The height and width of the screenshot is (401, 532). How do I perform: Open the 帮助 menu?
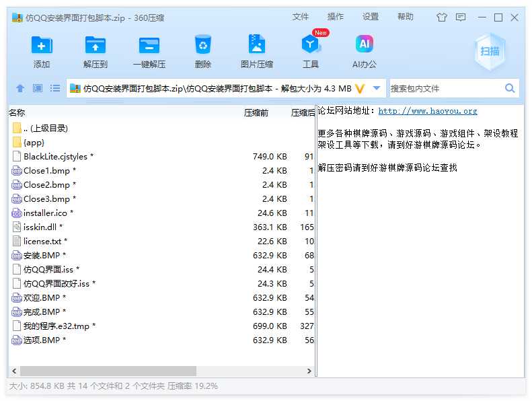point(406,17)
